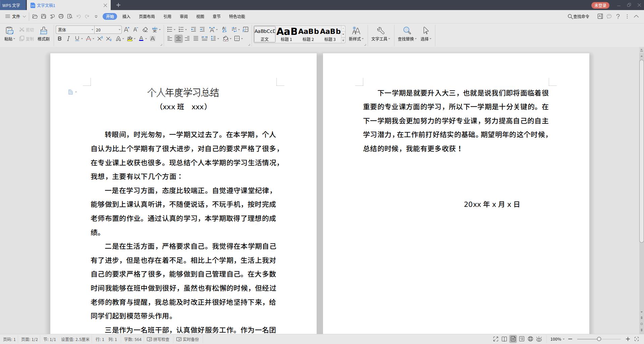Click the 粘贴 (Paste) icon
The image size is (644, 344).
(x=9, y=31)
